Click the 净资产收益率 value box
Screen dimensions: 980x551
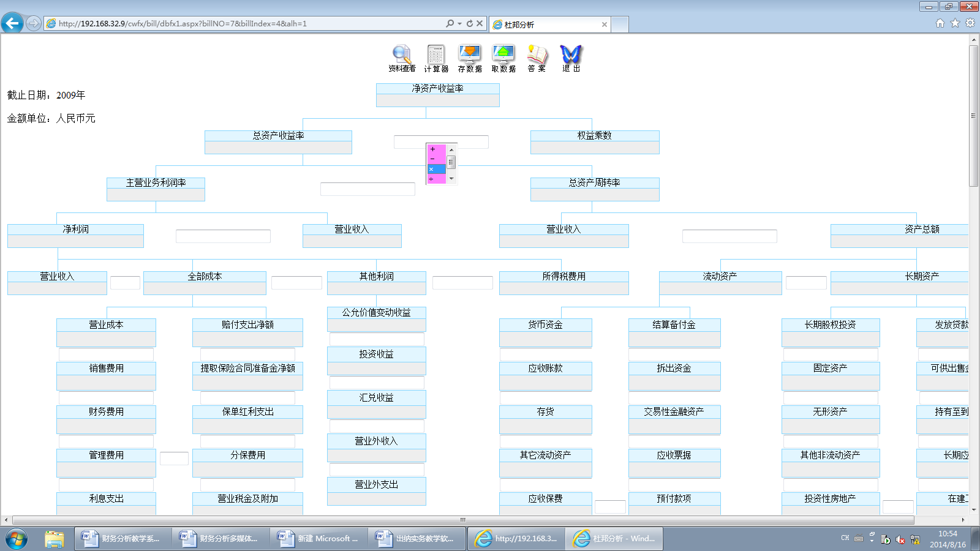[x=438, y=100]
